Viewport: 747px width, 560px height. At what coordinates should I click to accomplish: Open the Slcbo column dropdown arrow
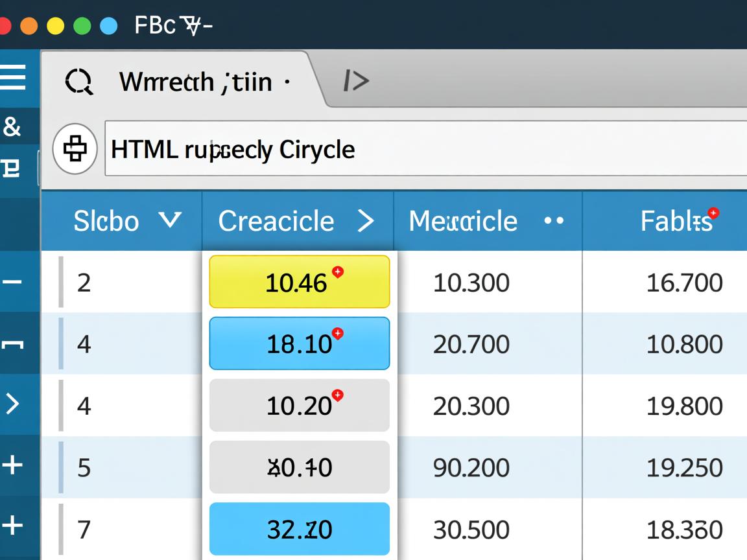click(170, 221)
